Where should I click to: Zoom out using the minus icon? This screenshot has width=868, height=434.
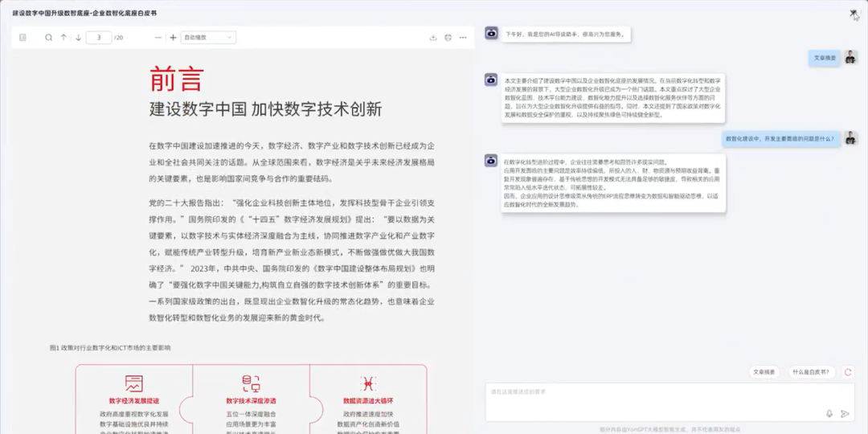coord(158,38)
